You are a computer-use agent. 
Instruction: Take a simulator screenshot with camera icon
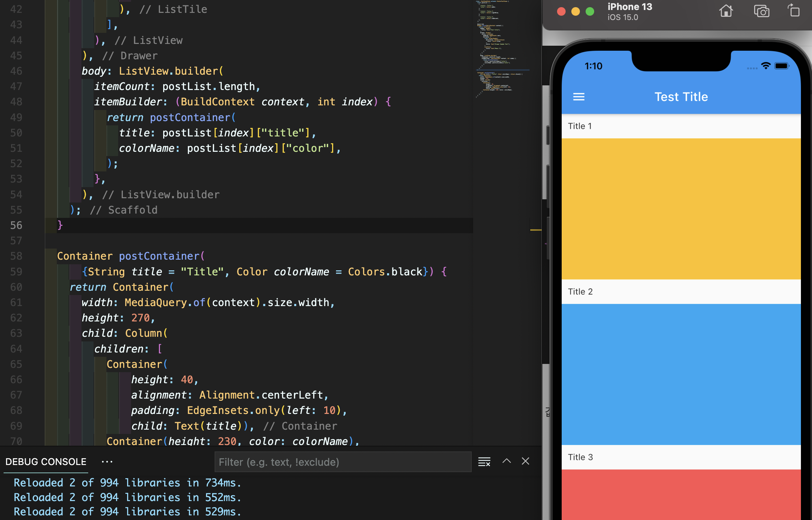(x=761, y=11)
